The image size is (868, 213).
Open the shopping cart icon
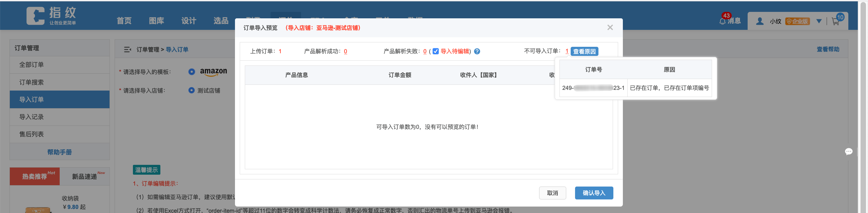(835, 21)
